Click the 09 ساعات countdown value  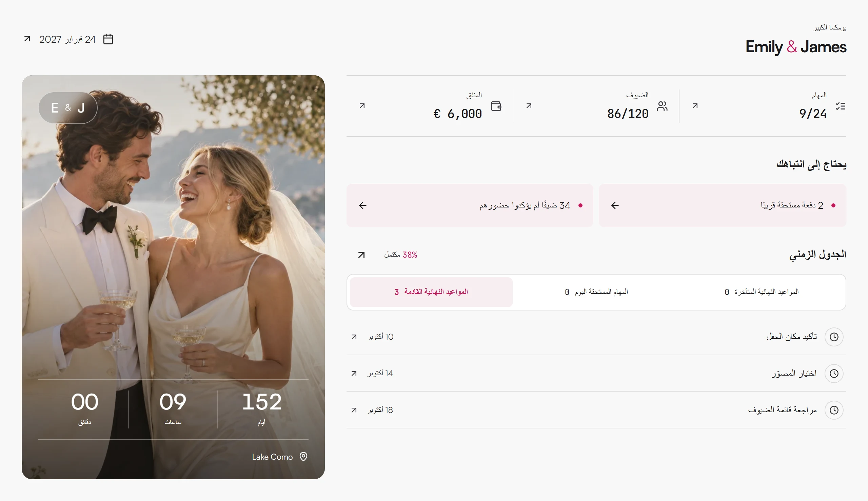[173, 408]
